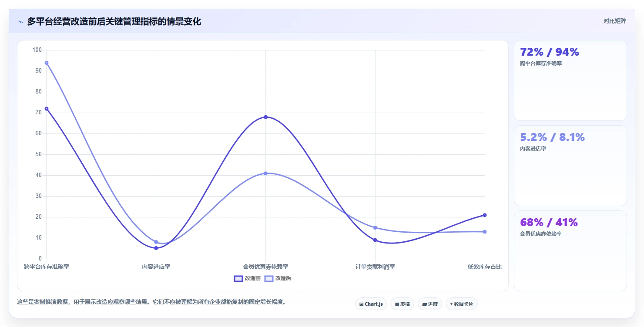Click the 100 y-axis tick label

coord(37,50)
